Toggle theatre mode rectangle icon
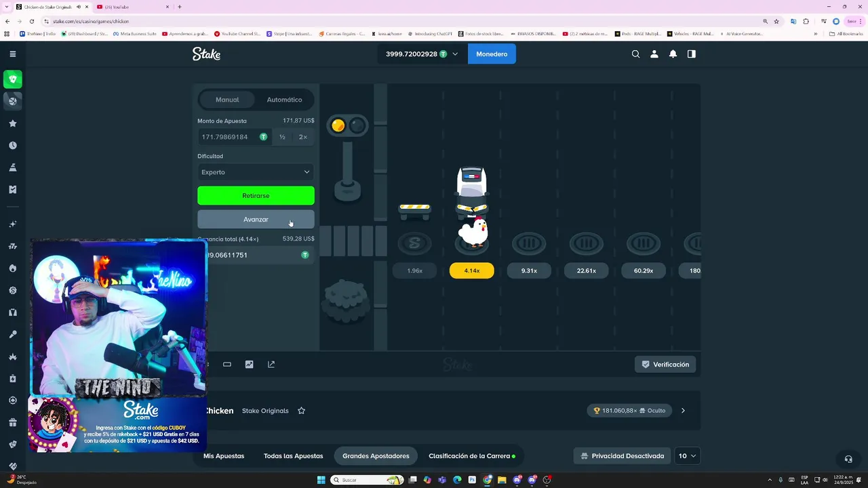Image resolution: width=868 pixels, height=488 pixels. [227, 364]
